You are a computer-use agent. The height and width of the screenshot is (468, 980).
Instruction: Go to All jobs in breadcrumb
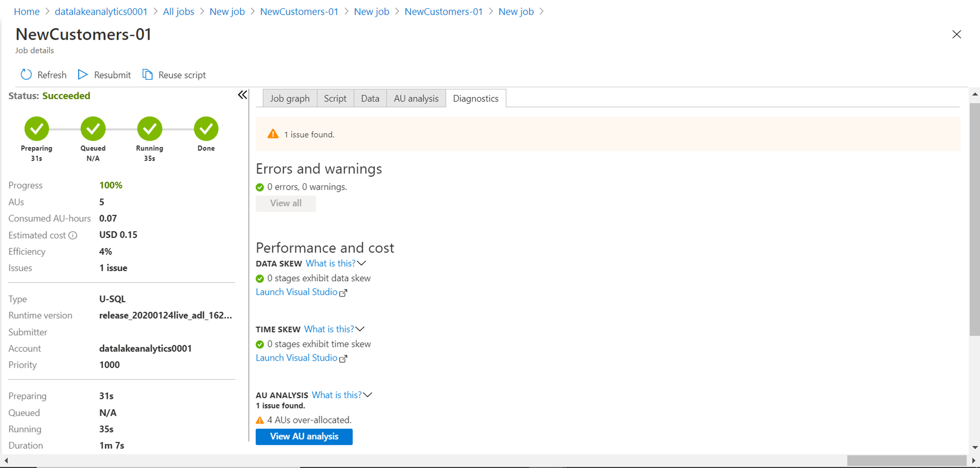178,12
